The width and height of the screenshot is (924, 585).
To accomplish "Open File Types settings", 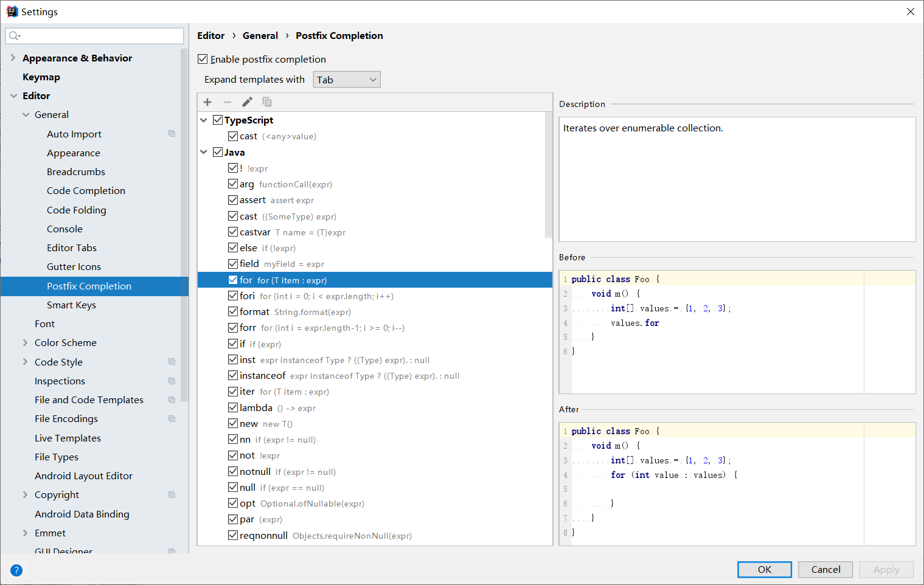I will (x=57, y=457).
